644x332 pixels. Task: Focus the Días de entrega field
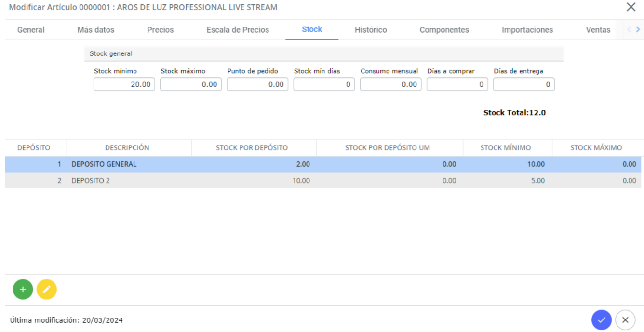(523, 84)
